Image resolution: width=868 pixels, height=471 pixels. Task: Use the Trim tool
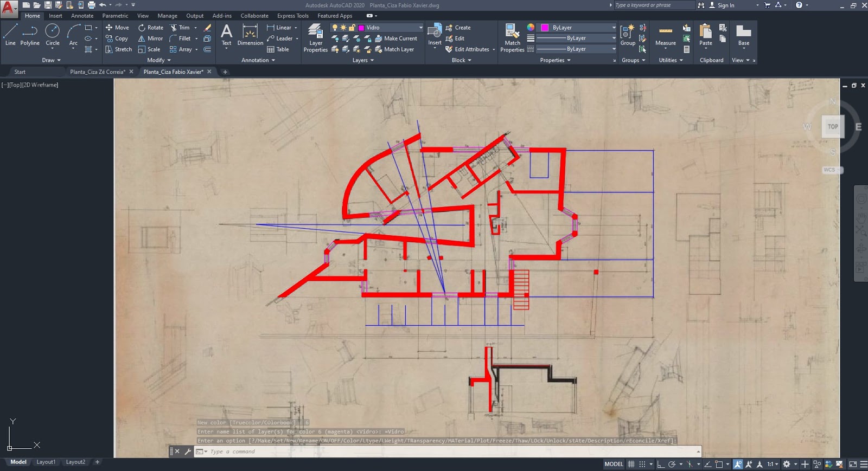coord(180,28)
